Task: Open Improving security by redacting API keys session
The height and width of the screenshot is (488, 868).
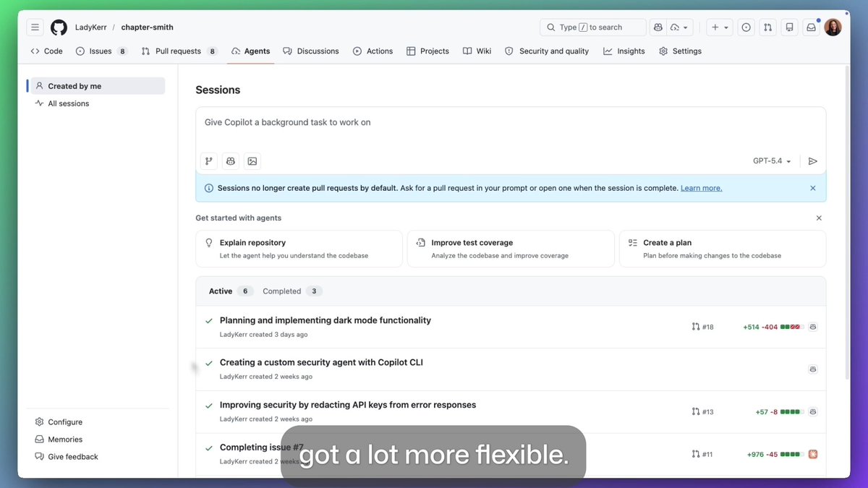Action: coord(348,405)
